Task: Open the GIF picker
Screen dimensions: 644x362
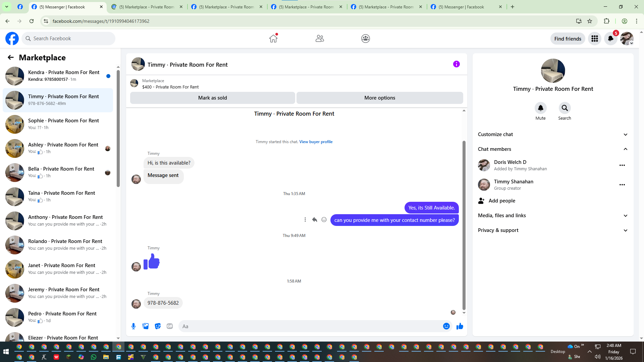Action: 170,326
